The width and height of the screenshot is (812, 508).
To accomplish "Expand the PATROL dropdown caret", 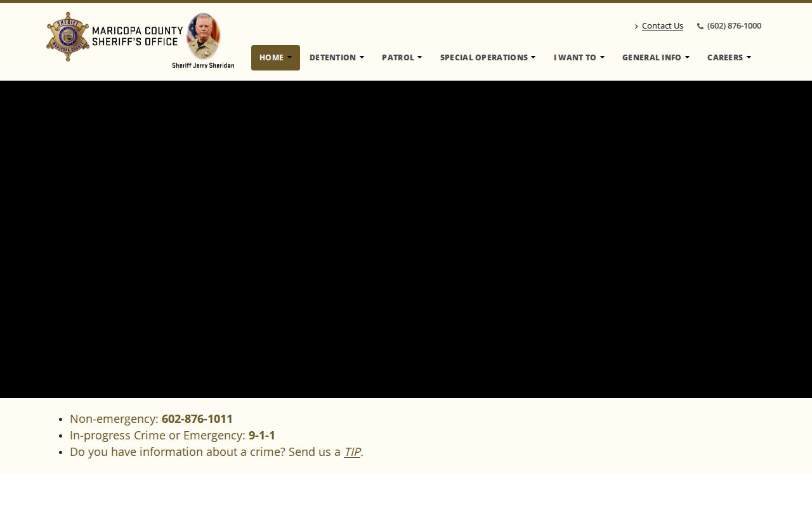I will click(x=419, y=57).
